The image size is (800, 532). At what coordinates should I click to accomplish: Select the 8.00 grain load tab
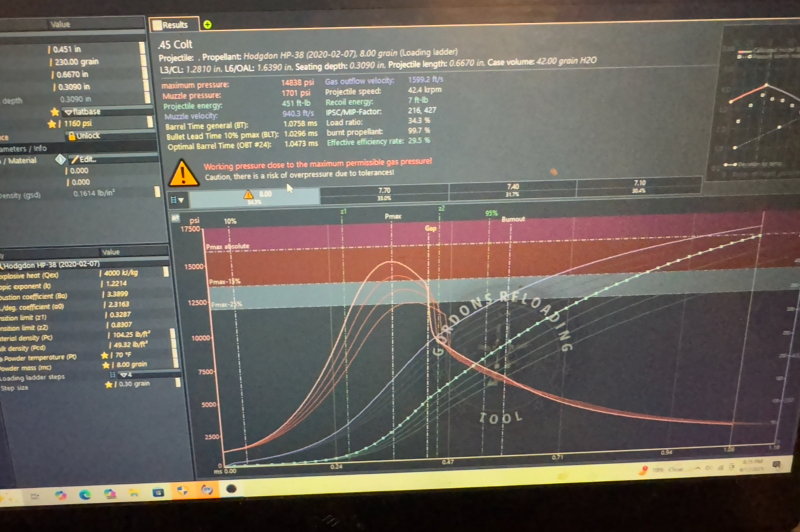pyautogui.click(x=255, y=197)
